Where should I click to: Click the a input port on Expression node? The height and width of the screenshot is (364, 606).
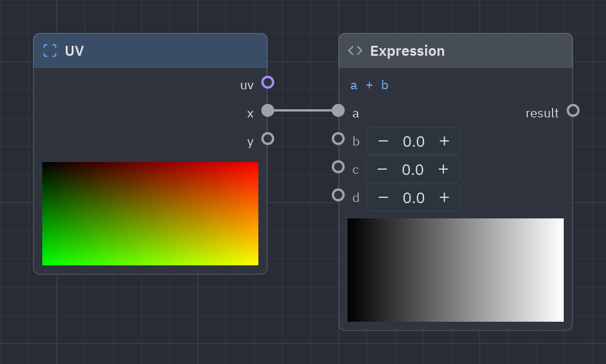(x=338, y=110)
